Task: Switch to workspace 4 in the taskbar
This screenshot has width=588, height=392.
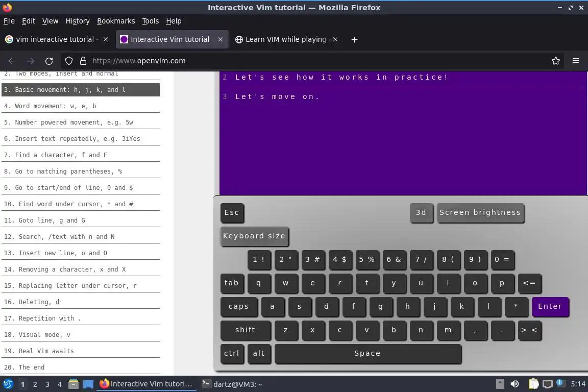Action: pyautogui.click(x=59, y=384)
